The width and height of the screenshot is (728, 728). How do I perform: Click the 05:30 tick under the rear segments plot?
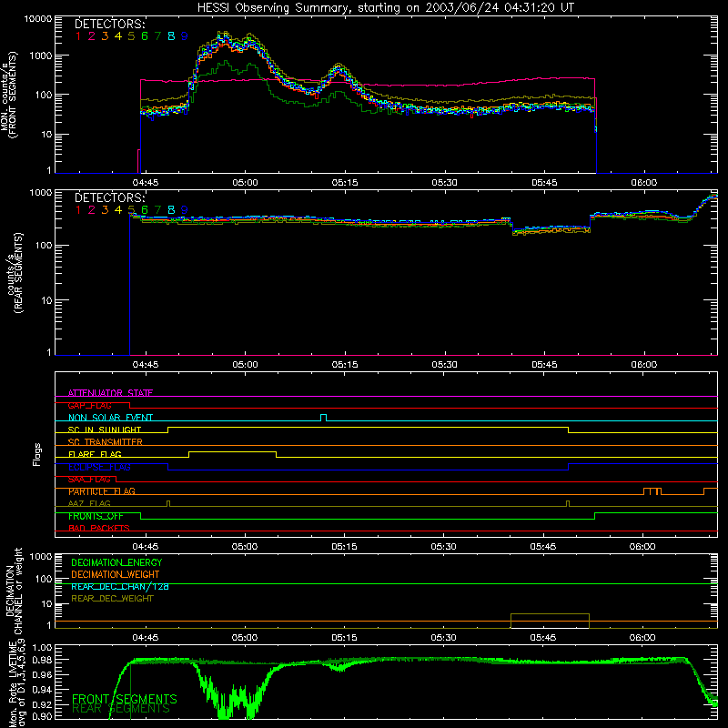click(444, 365)
